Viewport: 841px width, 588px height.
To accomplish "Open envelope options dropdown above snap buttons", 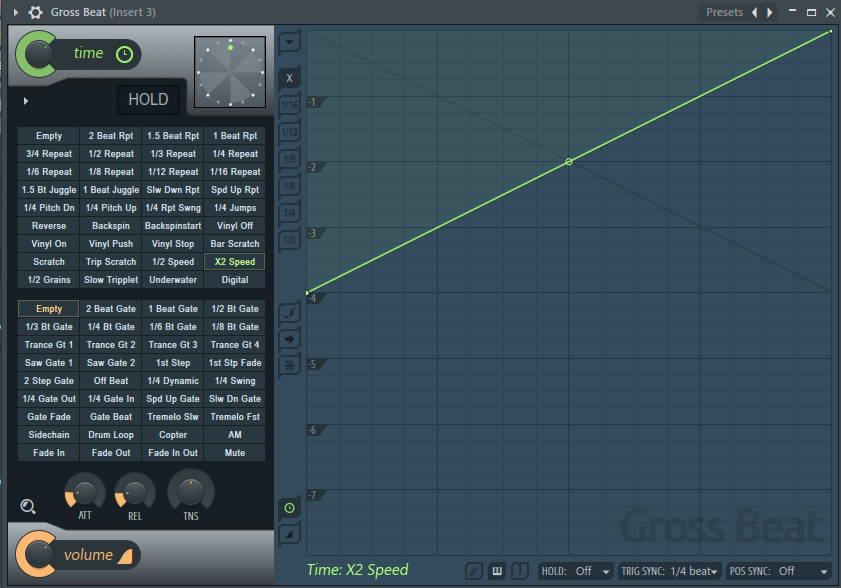I will pyautogui.click(x=289, y=42).
